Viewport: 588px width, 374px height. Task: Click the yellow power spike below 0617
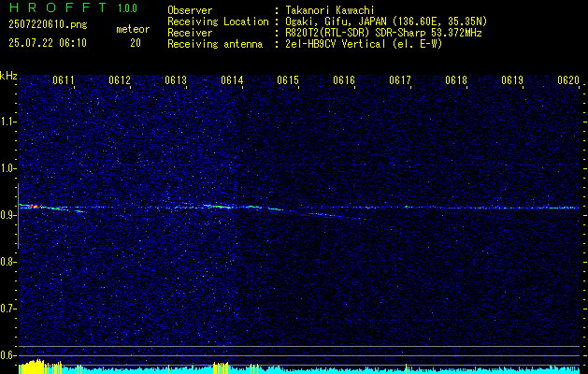(406, 368)
